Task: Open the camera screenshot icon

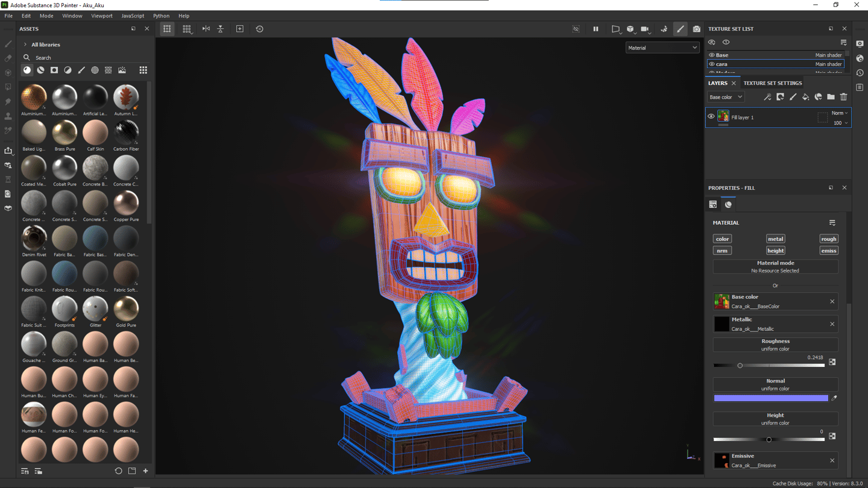Action: coord(697,29)
